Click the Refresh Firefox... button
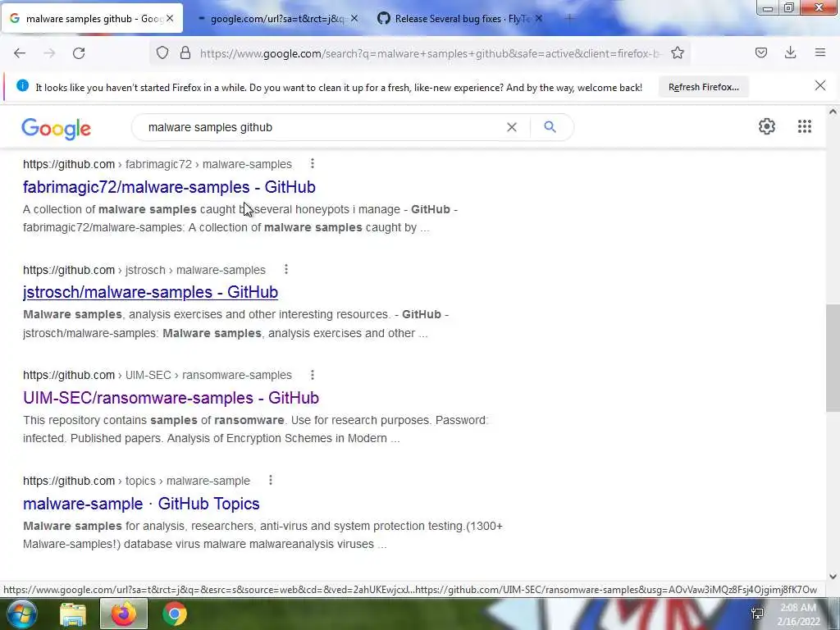This screenshot has height=630, width=840. [703, 87]
